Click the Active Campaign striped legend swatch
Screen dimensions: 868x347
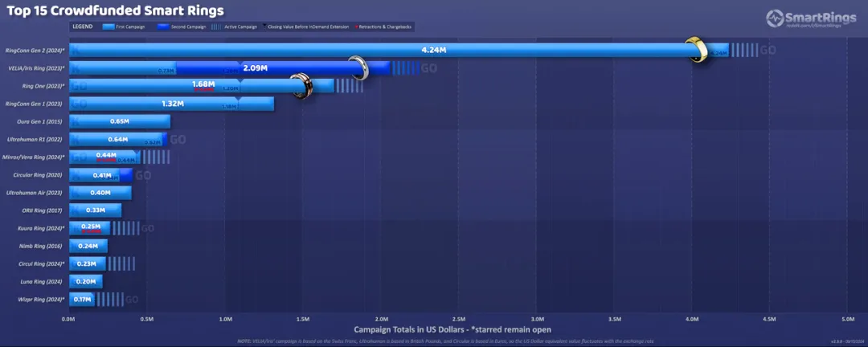tap(217, 27)
